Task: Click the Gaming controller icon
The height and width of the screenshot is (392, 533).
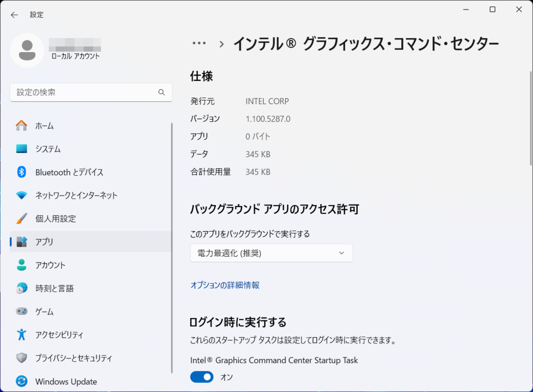Action: (21, 312)
